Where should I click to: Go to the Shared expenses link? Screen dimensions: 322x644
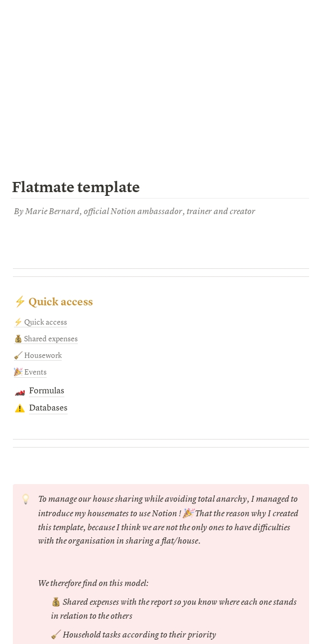click(x=51, y=339)
